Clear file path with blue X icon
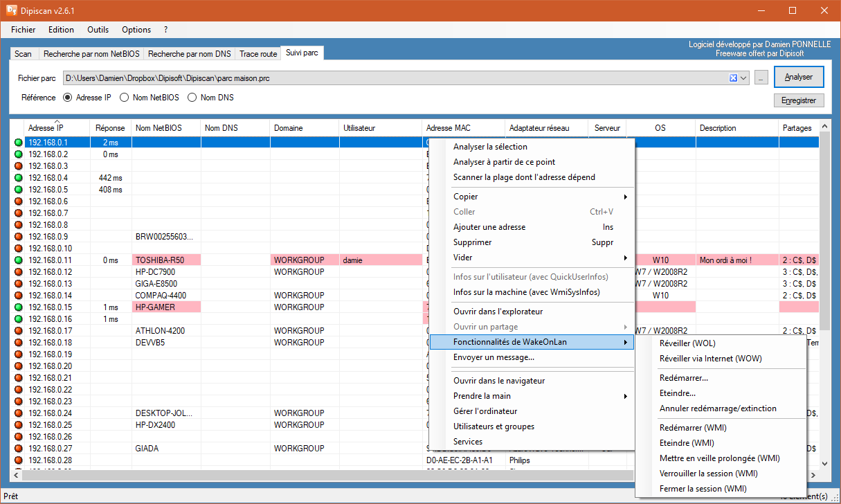Viewport: 841px width, 504px height. pyautogui.click(x=733, y=78)
